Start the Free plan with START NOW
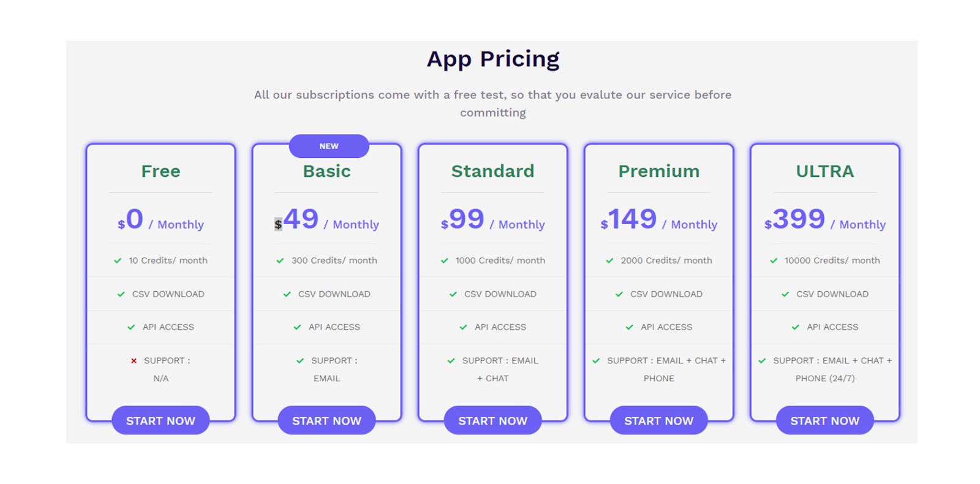This screenshot has height=484, width=980. click(160, 420)
